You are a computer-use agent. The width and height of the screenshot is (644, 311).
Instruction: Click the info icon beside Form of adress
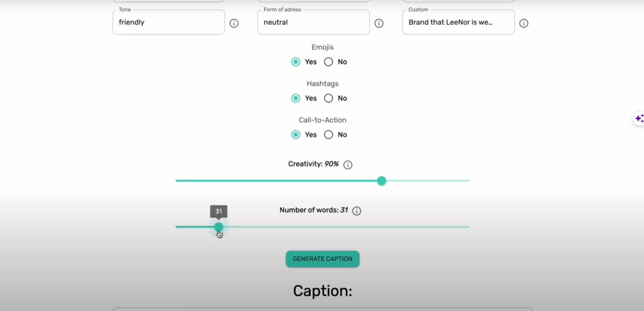pos(379,23)
